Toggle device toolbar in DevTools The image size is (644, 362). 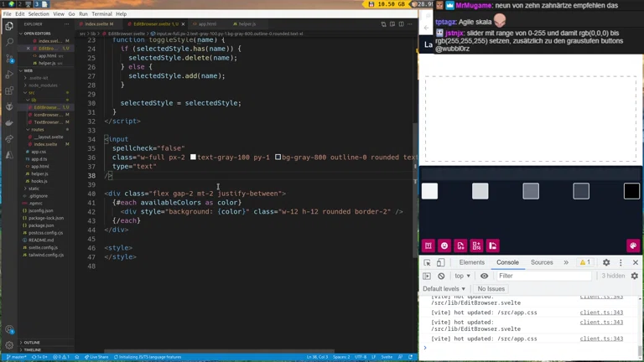(x=440, y=262)
